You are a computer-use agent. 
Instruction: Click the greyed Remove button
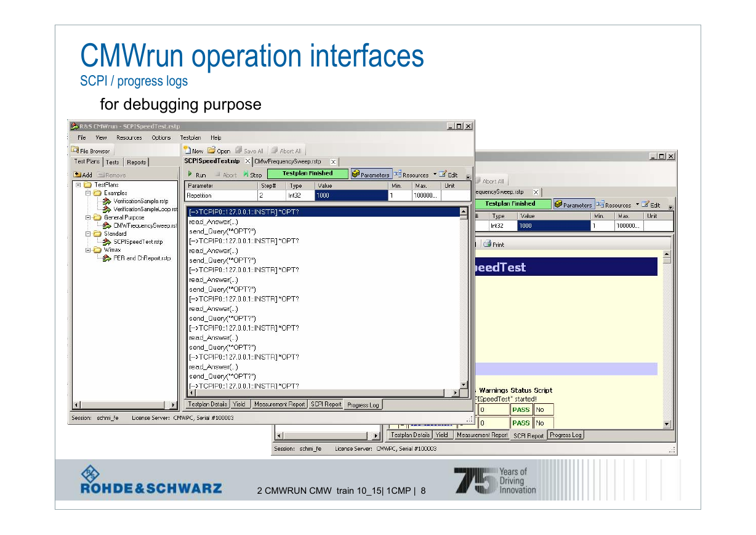[x=111, y=175]
